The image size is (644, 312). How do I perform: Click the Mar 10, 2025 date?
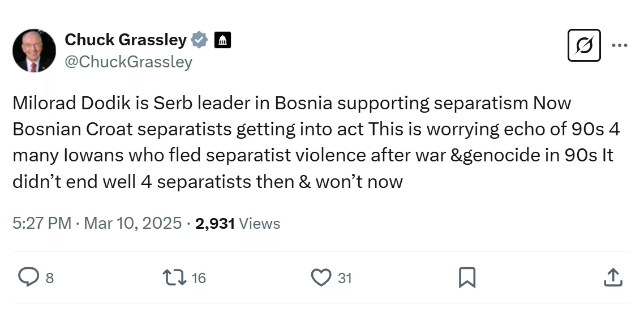click(x=132, y=224)
